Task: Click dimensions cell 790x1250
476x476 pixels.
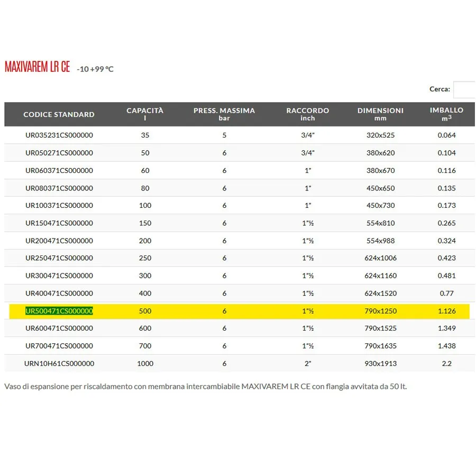Action: 380,311
